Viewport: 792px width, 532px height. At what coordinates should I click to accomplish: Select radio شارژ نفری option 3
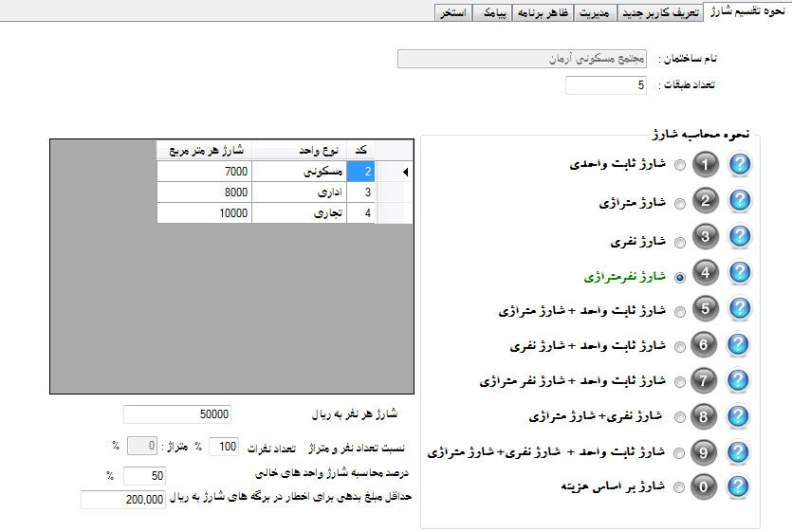tap(680, 243)
